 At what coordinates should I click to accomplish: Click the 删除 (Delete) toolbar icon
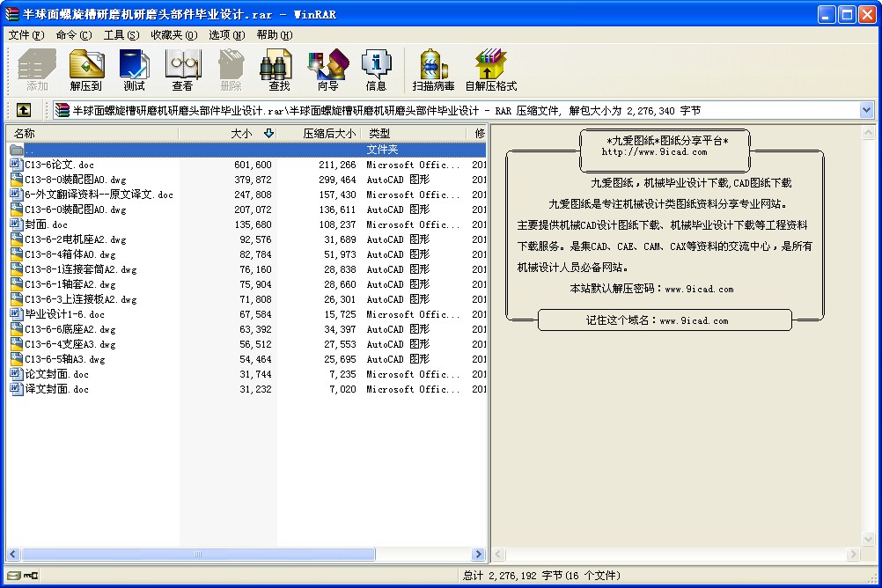click(x=232, y=70)
